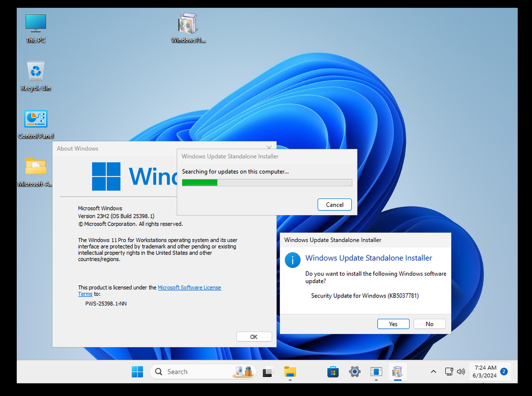The width and height of the screenshot is (532, 396).
Task: Cancel the search for updates
Action: point(334,204)
